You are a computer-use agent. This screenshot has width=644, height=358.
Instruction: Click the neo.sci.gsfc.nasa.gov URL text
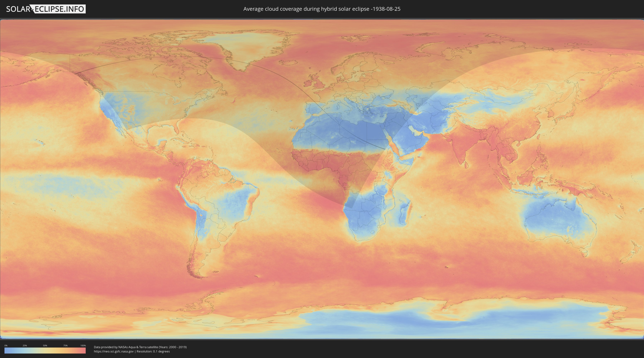point(114,351)
